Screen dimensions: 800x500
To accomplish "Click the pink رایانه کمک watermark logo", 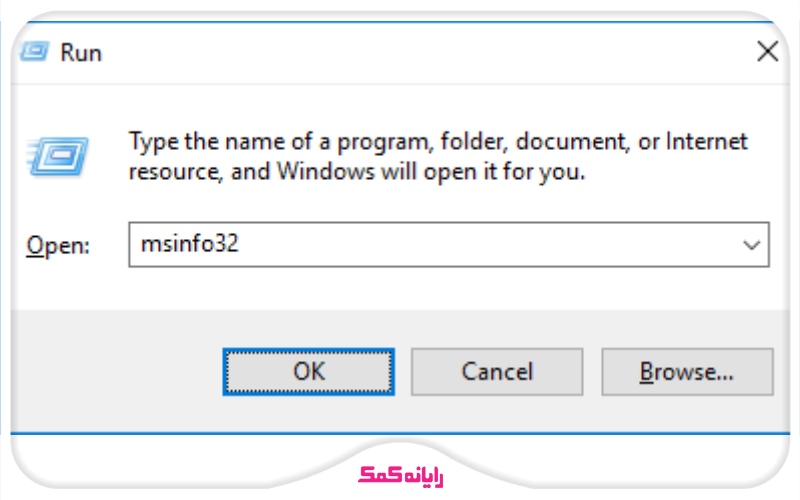I will coord(400,474).
